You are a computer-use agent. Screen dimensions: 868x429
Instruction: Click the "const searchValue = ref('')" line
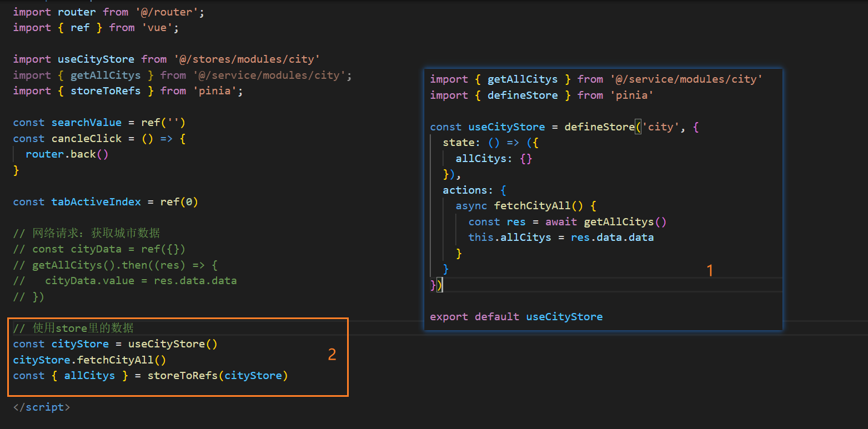[x=99, y=122]
